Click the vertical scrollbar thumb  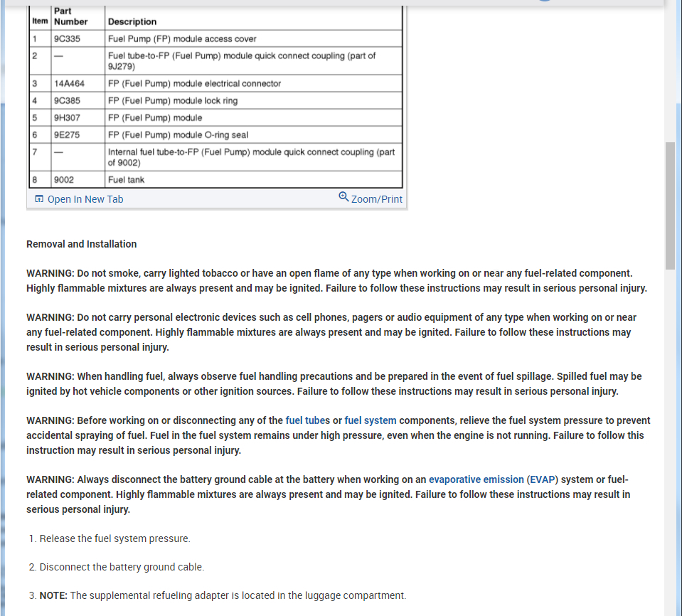pos(670,206)
